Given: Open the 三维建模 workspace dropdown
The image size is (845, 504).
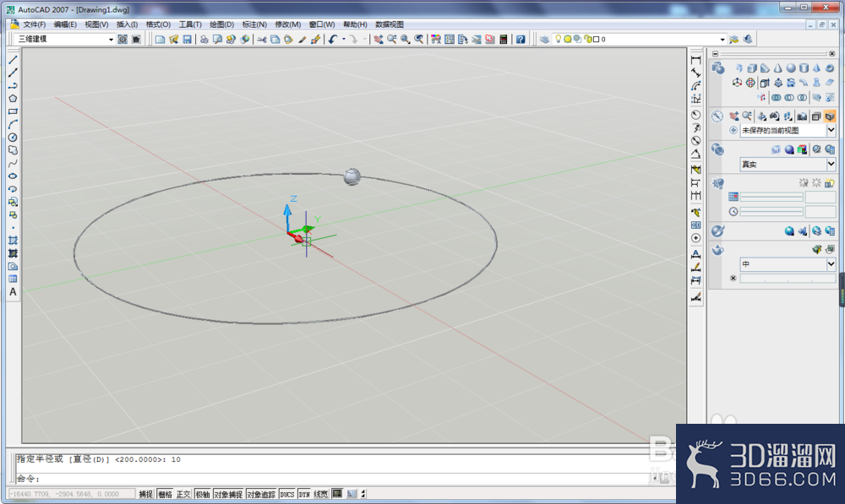Looking at the screenshot, I should click(x=111, y=40).
